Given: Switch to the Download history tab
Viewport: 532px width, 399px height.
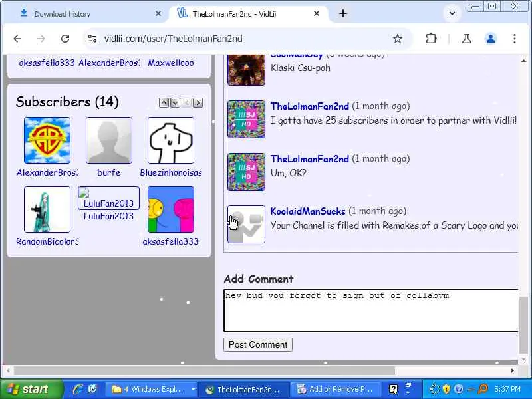Looking at the screenshot, I should [84, 14].
